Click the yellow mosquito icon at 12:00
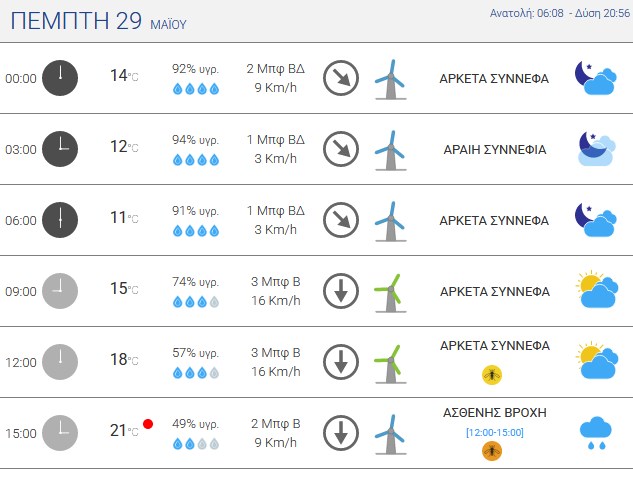Viewport: 633px width, 479px height. click(492, 375)
